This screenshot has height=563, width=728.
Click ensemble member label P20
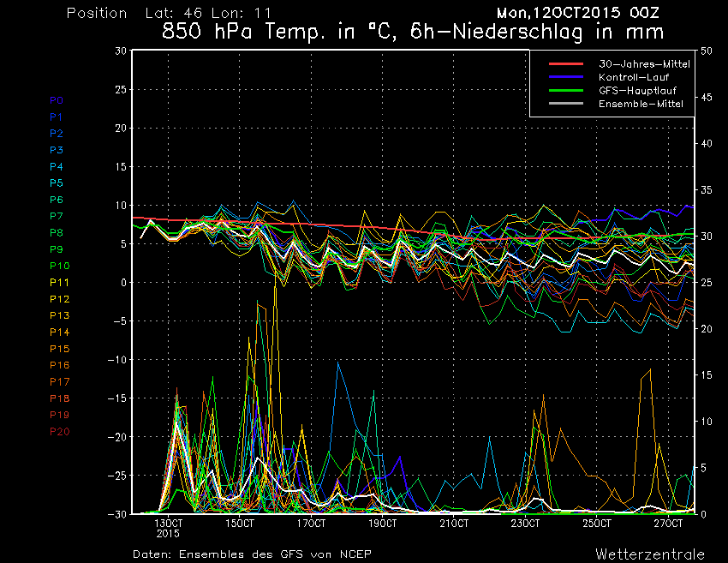[60, 431]
